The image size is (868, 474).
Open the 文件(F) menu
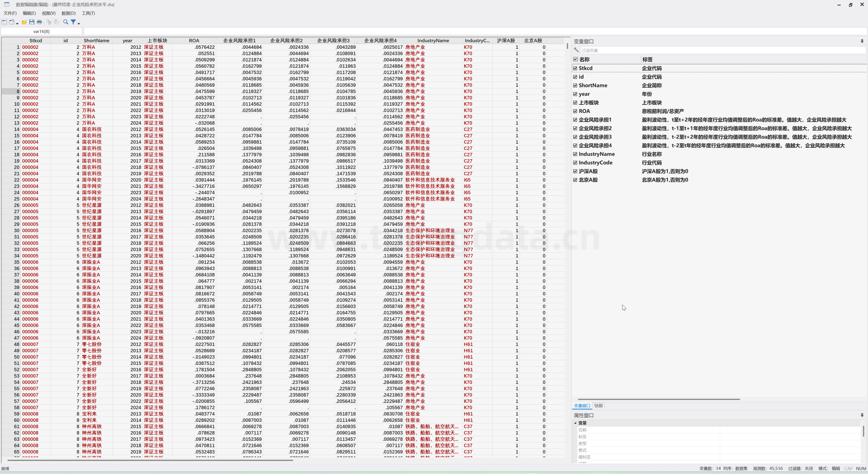(x=10, y=13)
